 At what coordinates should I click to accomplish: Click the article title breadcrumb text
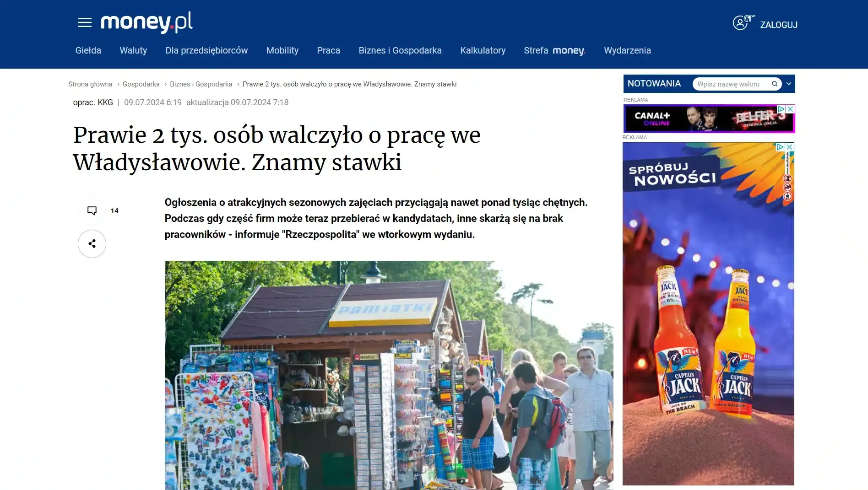[x=349, y=84]
